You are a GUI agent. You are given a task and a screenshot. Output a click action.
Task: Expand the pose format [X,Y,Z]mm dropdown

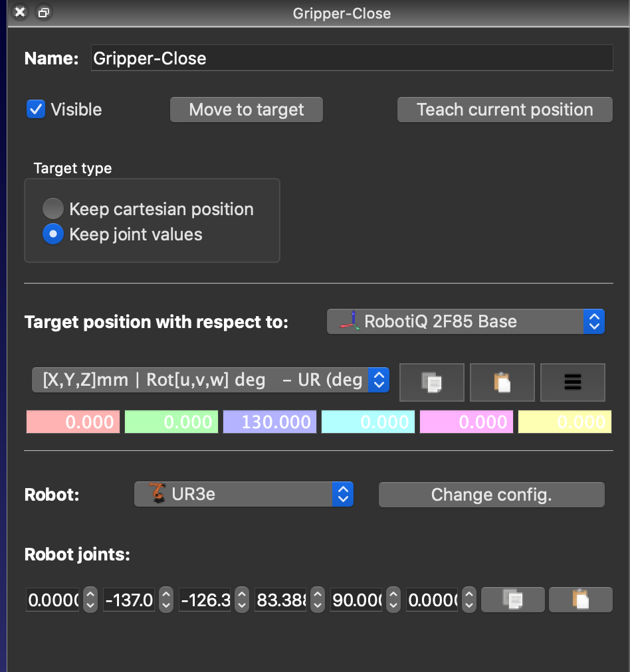point(210,380)
